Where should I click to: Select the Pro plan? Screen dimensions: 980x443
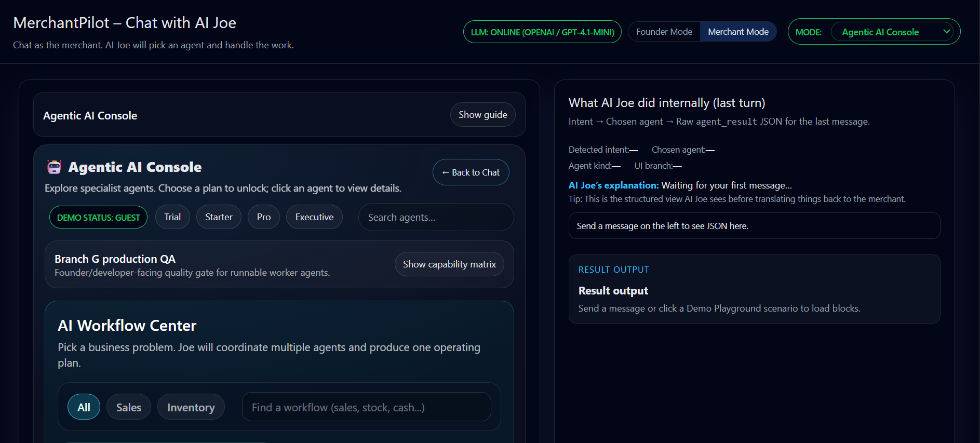pyautogui.click(x=264, y=217)
